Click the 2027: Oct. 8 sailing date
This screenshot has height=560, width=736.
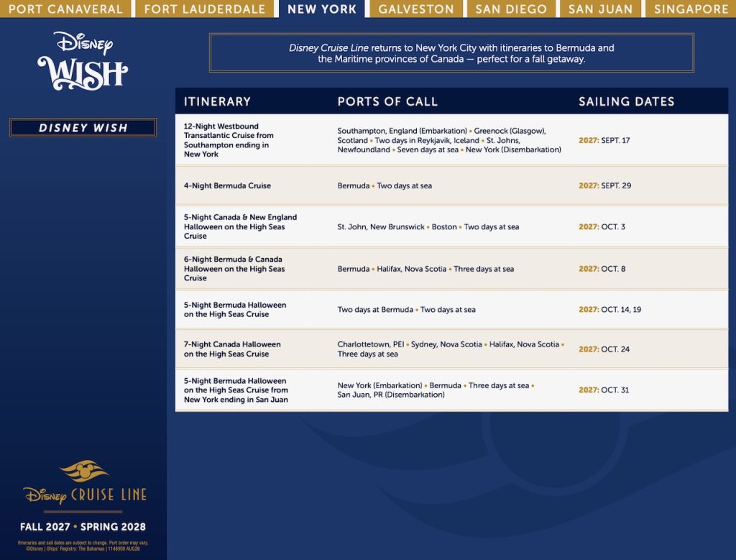pyautogui.click(x=602, y=269)
